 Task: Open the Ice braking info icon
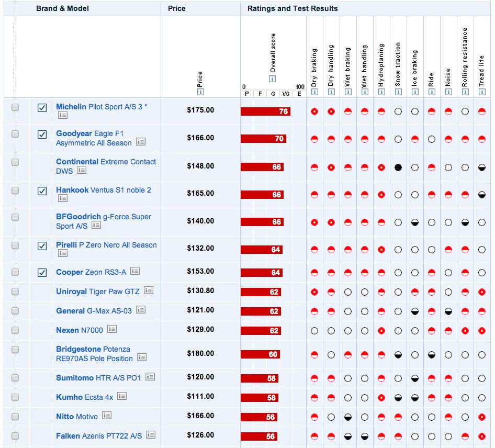(415, 92)
